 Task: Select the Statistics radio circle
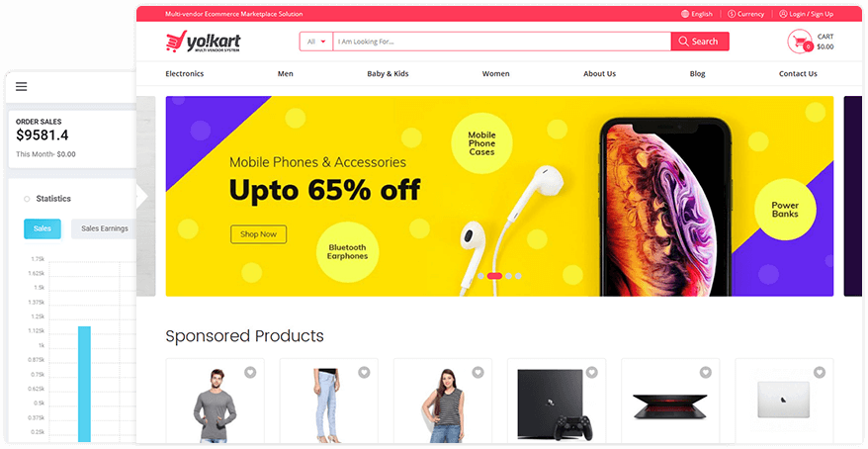click(x=27, y=199)
